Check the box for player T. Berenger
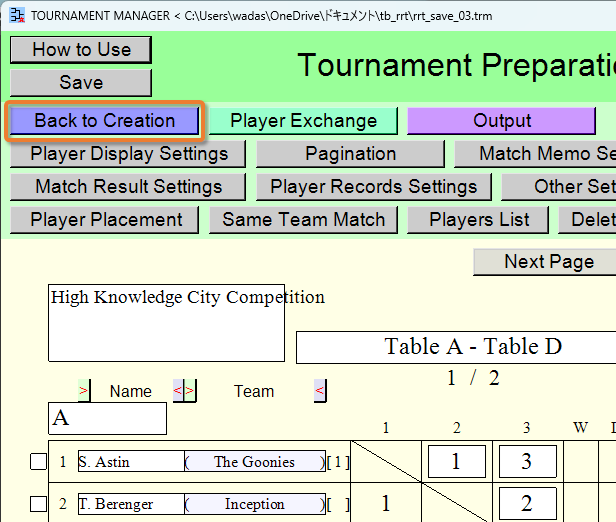 click(38, 504)
